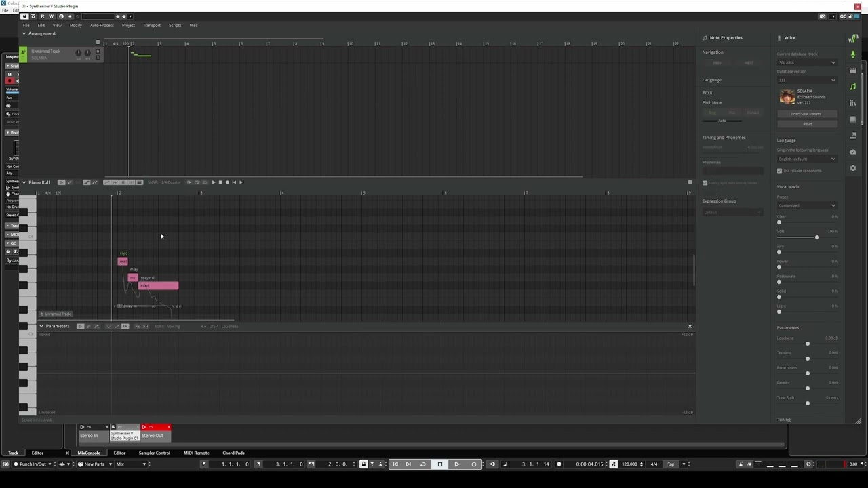The image size is (868, 488).
Task: Open the New Parts mode dropdown
Action: [94, 464]
